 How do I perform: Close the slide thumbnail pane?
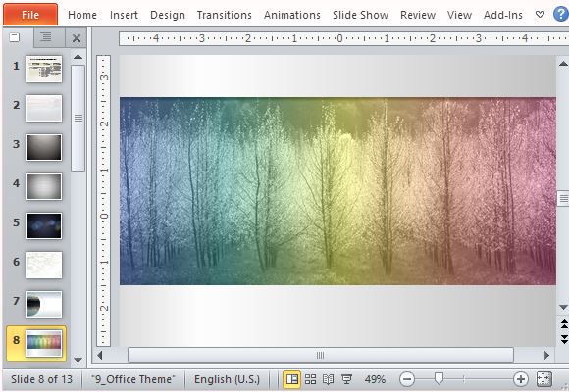77,37
